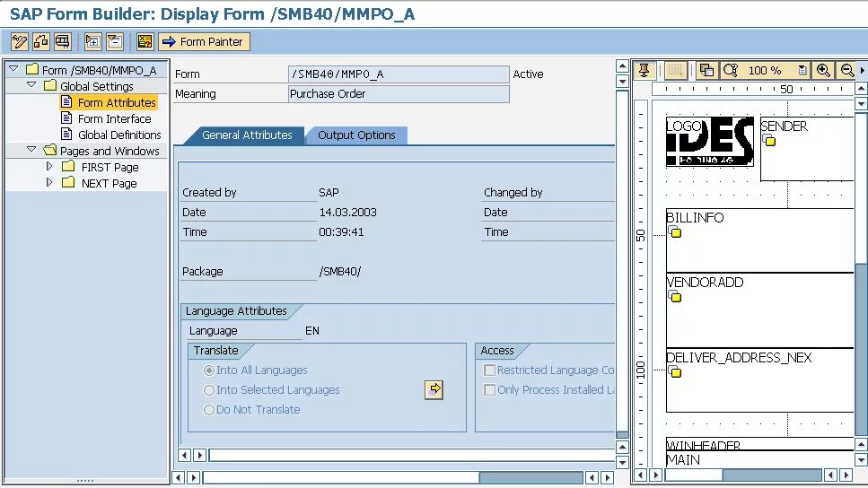Click the field list on/off toolbar icon
868x488 pixels.
coord(145,41)
